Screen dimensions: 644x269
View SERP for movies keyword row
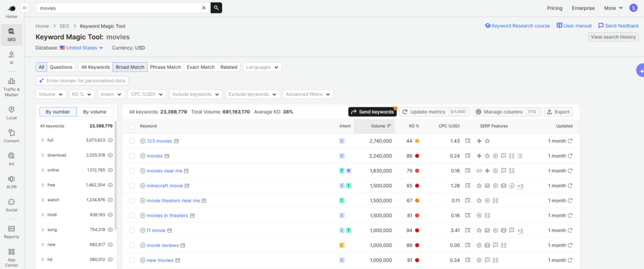coord(468,156)
